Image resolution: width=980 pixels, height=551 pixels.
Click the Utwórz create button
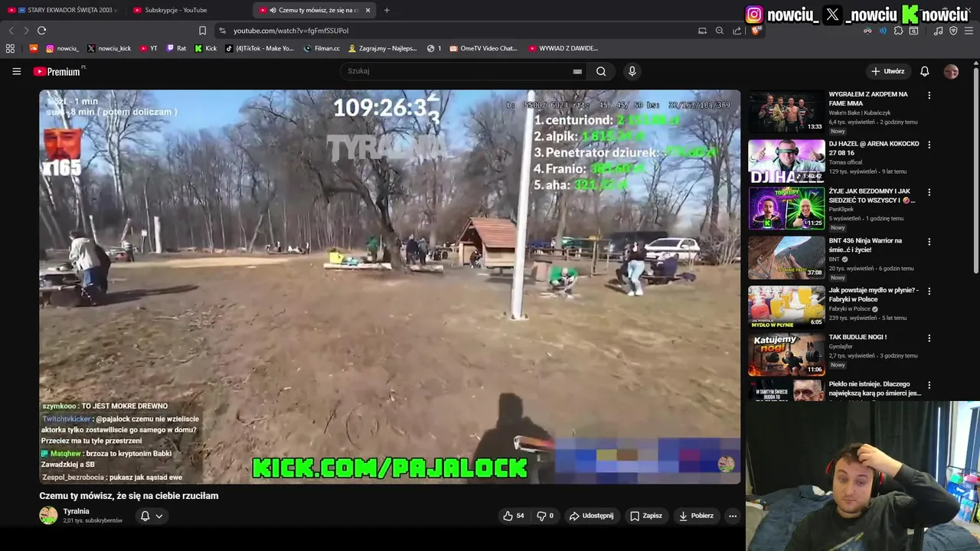(x=887, y=71)
